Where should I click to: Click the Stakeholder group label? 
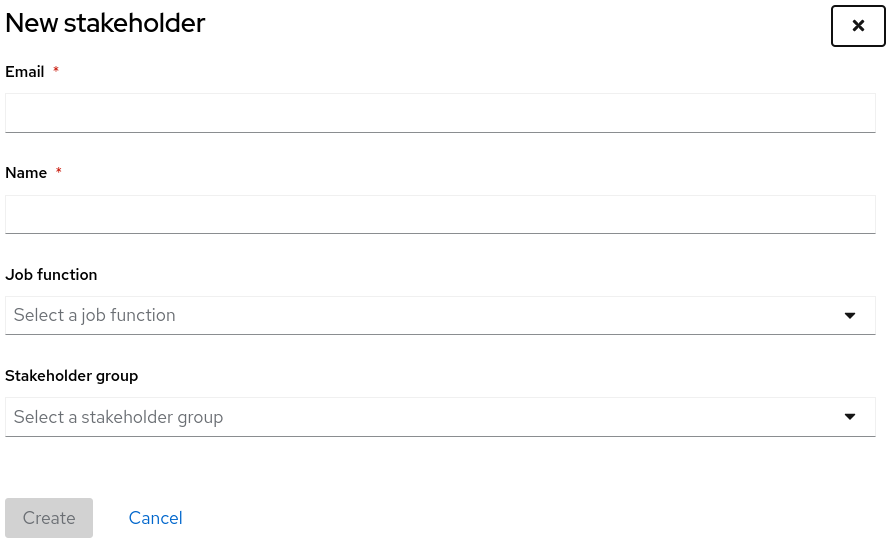click(x=72, y=376)
